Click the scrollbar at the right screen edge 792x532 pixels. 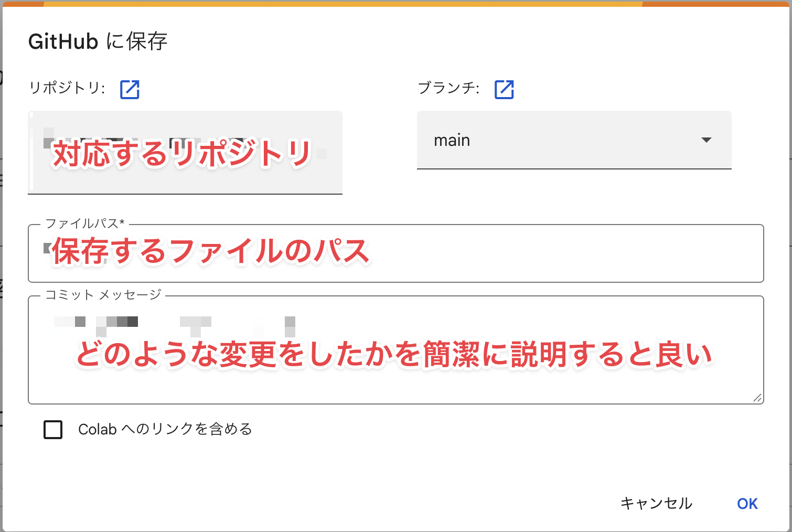point(788,262)
